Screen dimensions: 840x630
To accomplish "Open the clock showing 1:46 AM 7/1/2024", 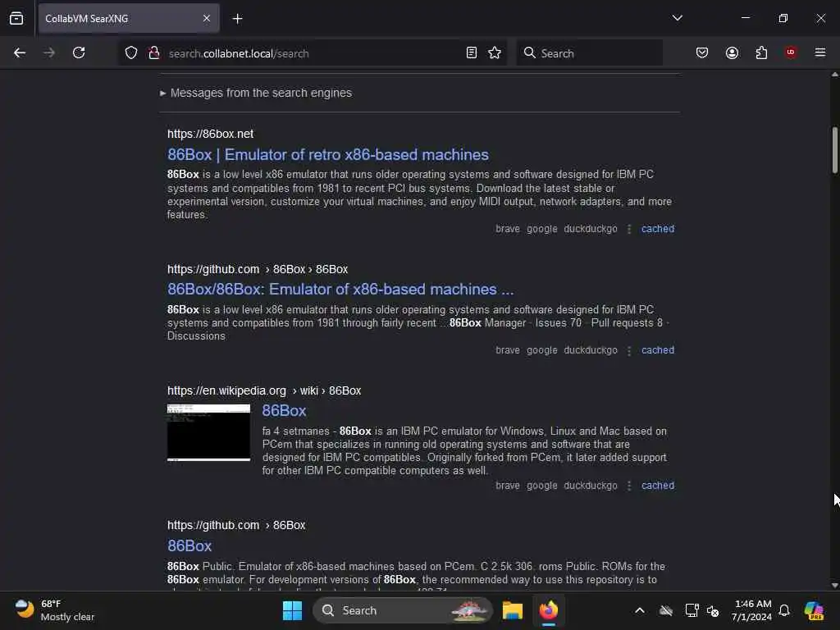I will (752, 610).
